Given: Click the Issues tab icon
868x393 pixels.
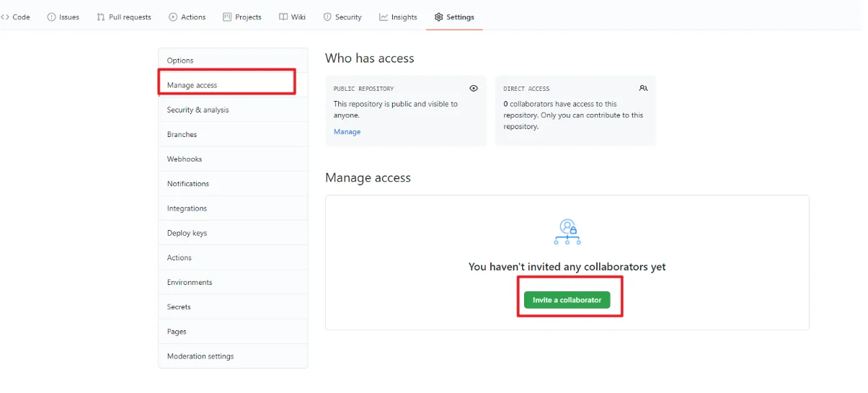Looking at the screenshot, I should pyautogui.click(x=51, y=17).
